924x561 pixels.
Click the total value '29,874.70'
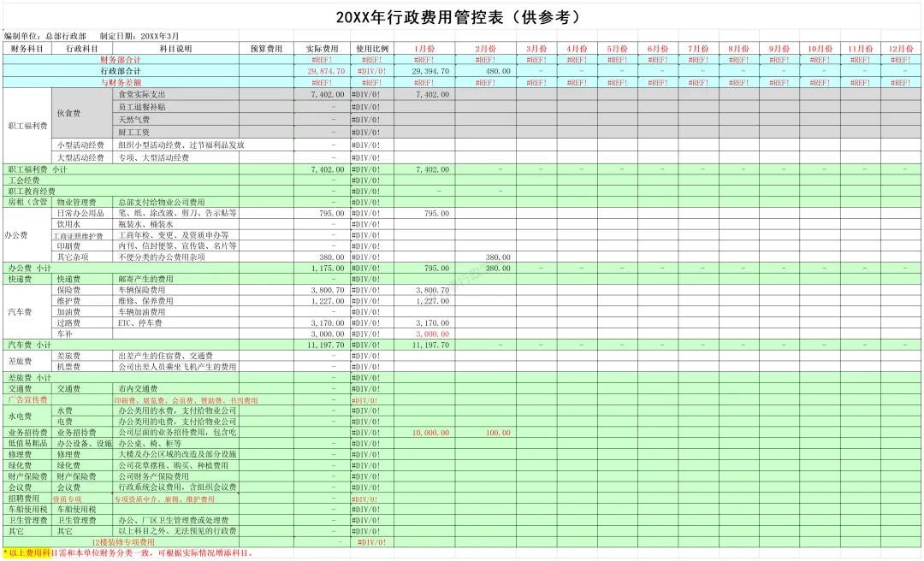click(326, 71)
